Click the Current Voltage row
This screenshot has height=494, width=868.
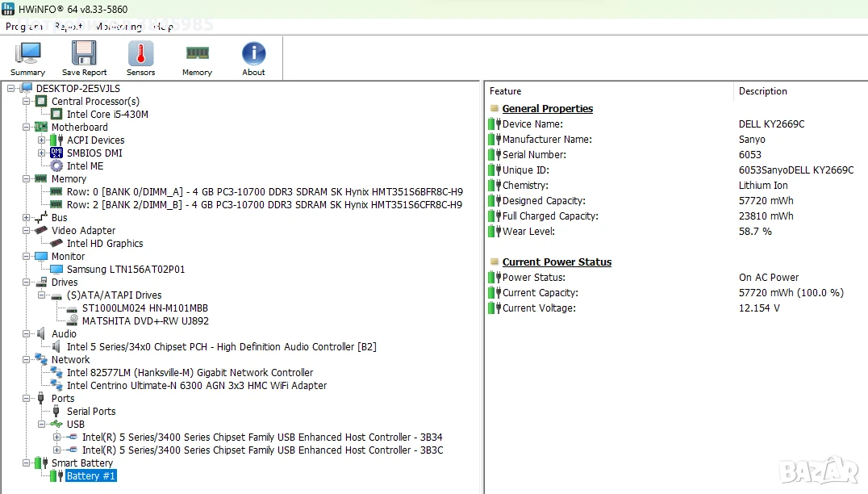(x=677, y=308)
